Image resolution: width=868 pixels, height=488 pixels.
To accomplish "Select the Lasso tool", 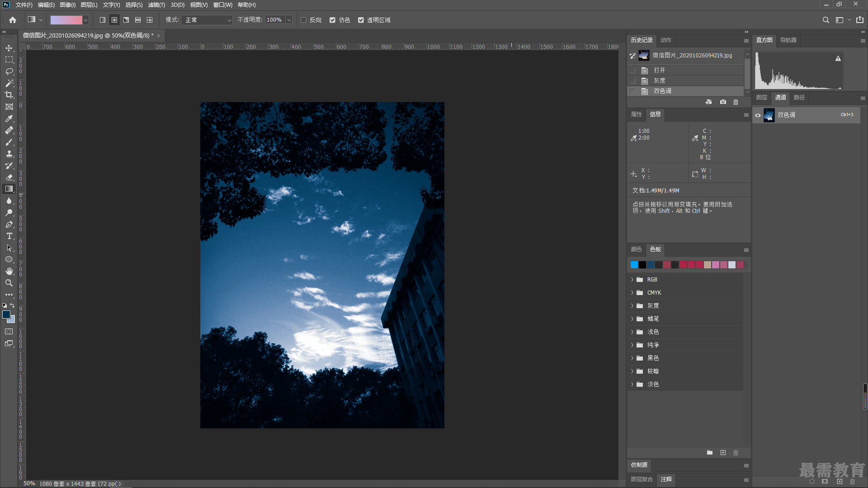I will [x=9, y=71].
